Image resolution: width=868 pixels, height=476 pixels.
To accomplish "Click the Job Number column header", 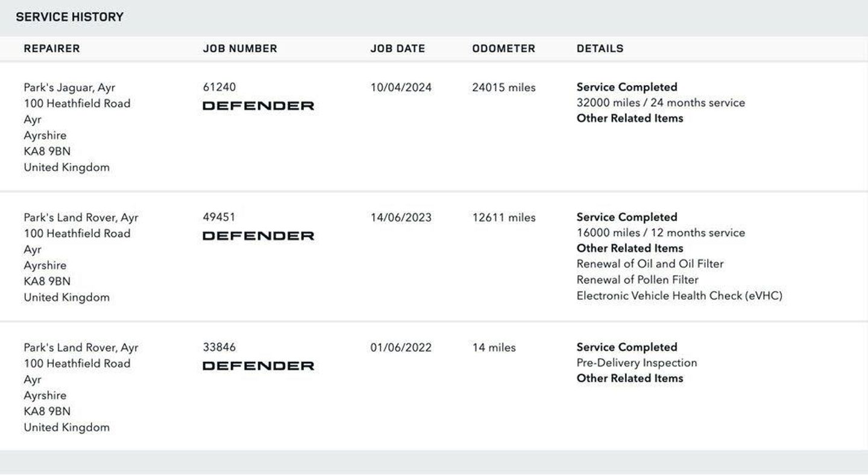I will [240, 48].
